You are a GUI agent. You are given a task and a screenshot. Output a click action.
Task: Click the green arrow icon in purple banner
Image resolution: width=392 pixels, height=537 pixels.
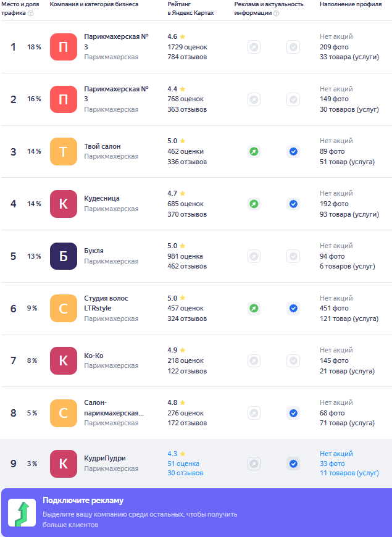pyautogui.click(x=22, y=513)
